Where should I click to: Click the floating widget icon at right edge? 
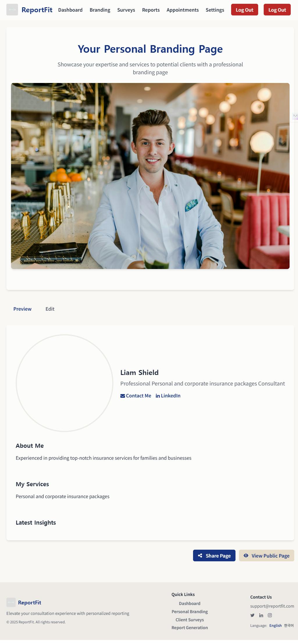[295, 116]
